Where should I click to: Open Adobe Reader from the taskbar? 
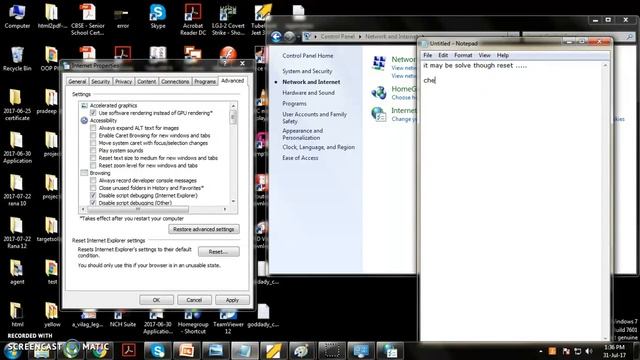(x=129, y=350)
